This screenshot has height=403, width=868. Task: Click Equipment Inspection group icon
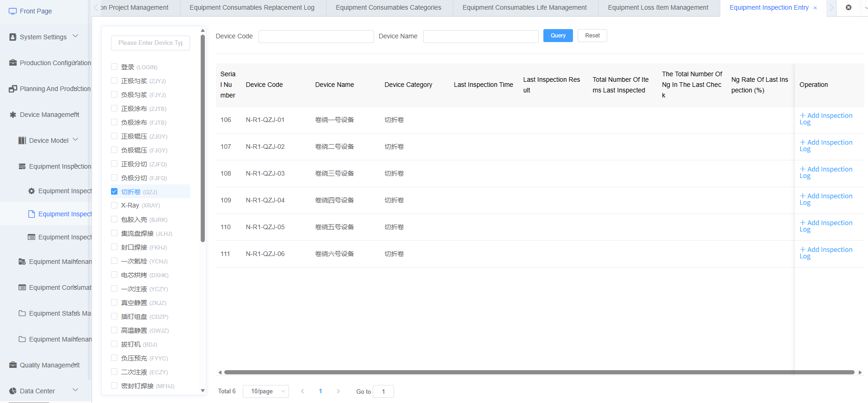coord(22,166)
